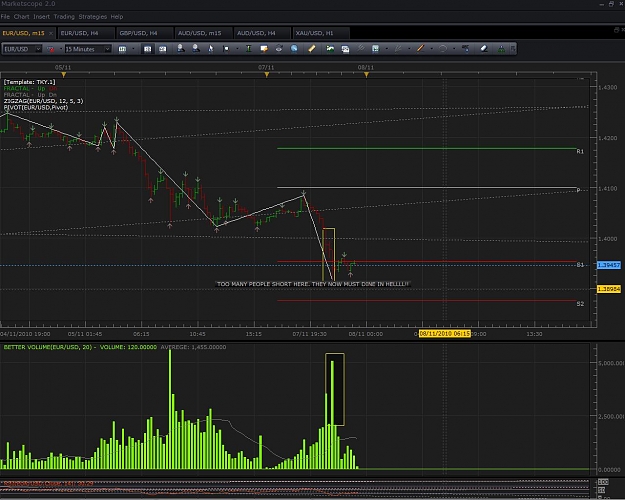Click the green chart image icon
This screenshot has height=500, width=625.
(x=330, y=49)
